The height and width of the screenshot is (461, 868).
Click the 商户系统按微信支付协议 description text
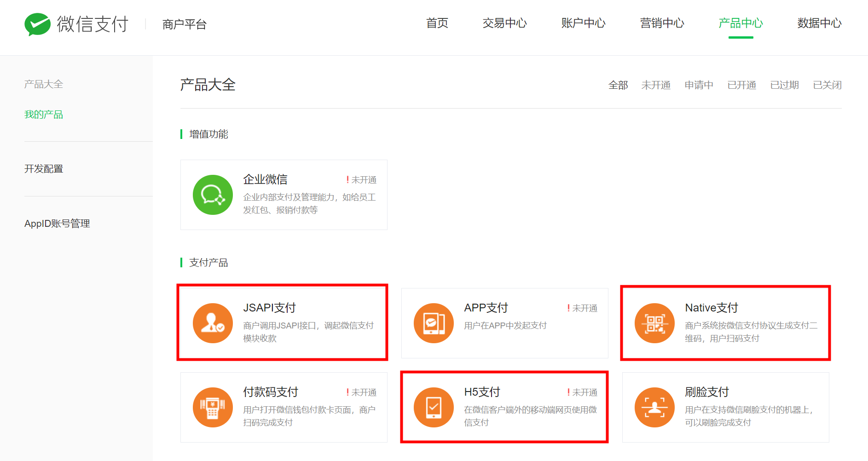[751, 332]
